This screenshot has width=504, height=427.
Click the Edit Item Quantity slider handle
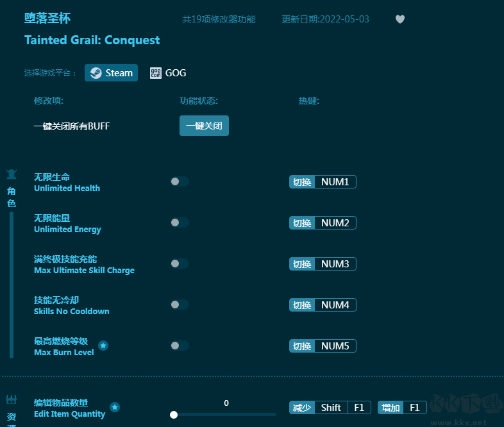(174, 415)
